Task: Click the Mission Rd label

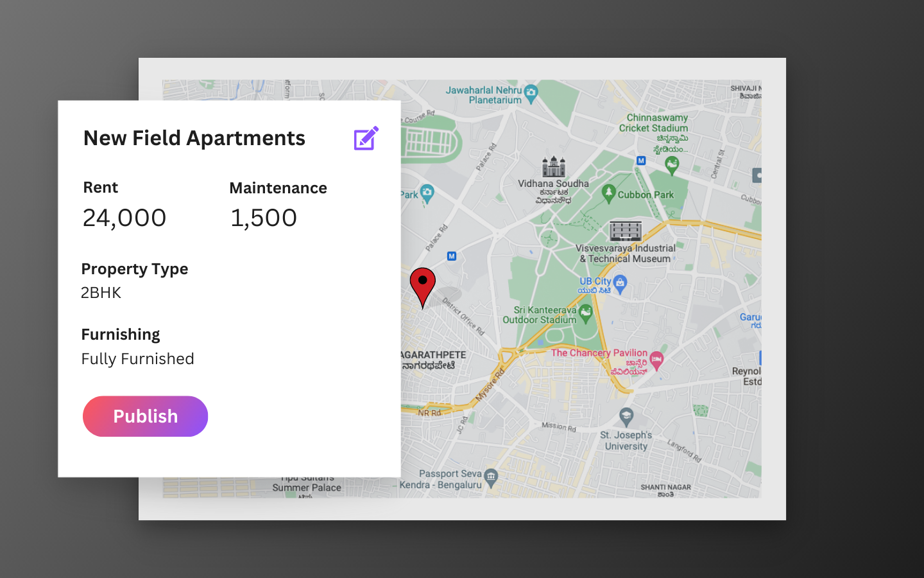Action: (x=559, y=426)
